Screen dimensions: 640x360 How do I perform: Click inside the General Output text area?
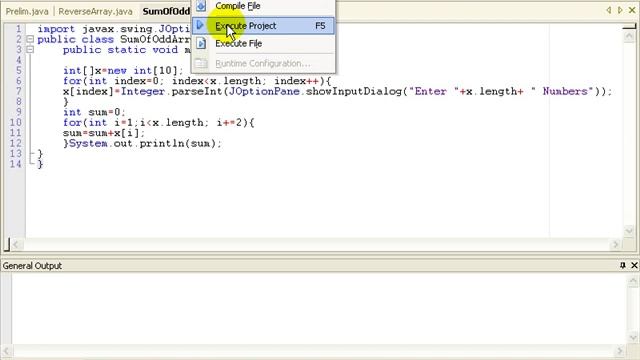click(x=320, y=309)
